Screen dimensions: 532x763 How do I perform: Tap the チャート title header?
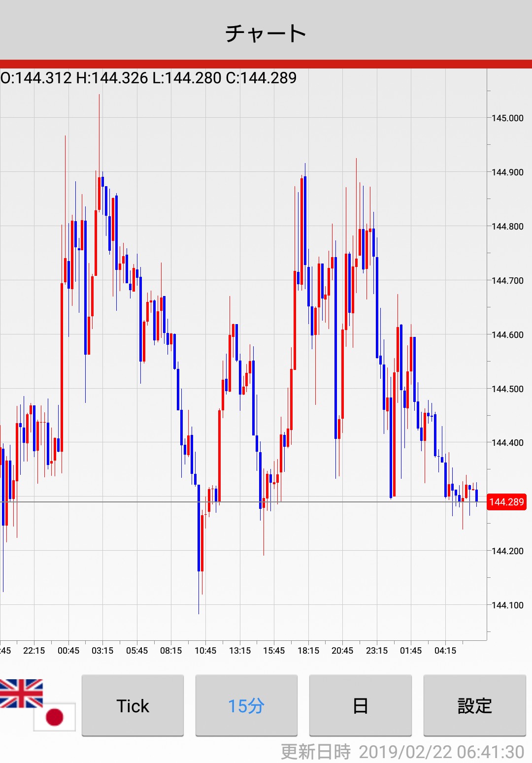point(266,33)
